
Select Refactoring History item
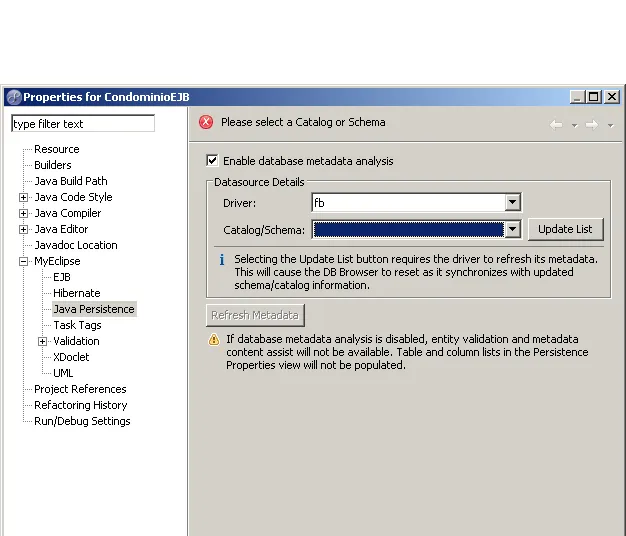[x=81, y=405]
